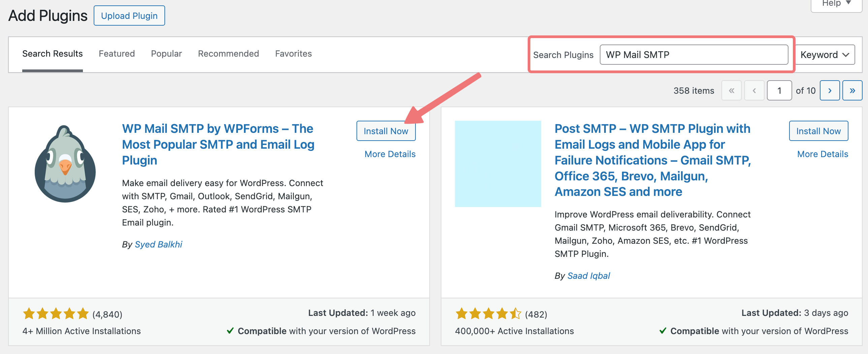Viewport: 868px width, 354px height.
Task: Click the previous page arrow button
Action: (754, 90)
